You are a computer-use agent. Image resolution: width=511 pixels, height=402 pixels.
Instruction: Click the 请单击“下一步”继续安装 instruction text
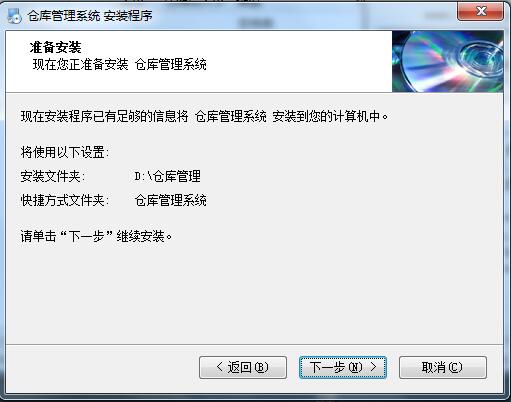(x=96, y=236)
